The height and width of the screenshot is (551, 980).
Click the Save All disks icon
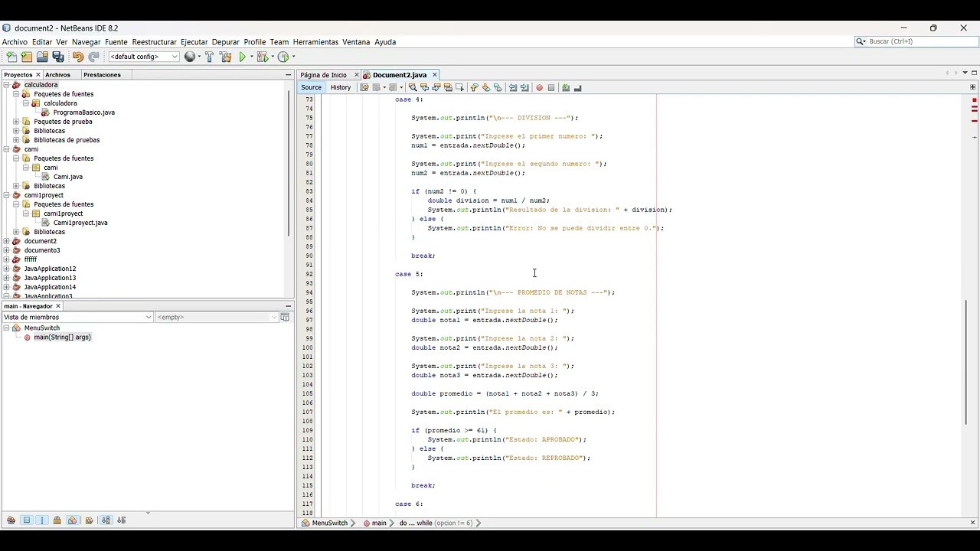58,57
